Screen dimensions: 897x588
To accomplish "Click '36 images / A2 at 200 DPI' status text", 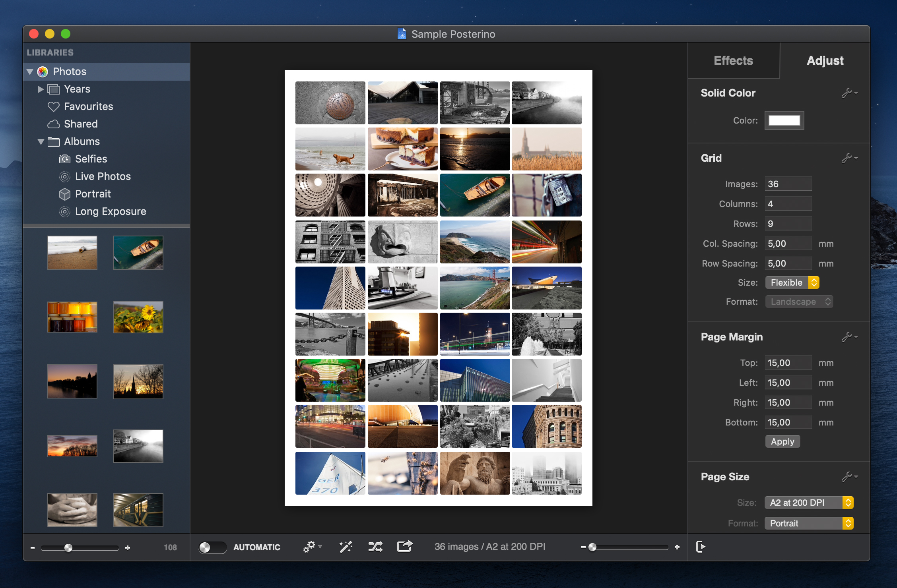I will click(489, 547).
